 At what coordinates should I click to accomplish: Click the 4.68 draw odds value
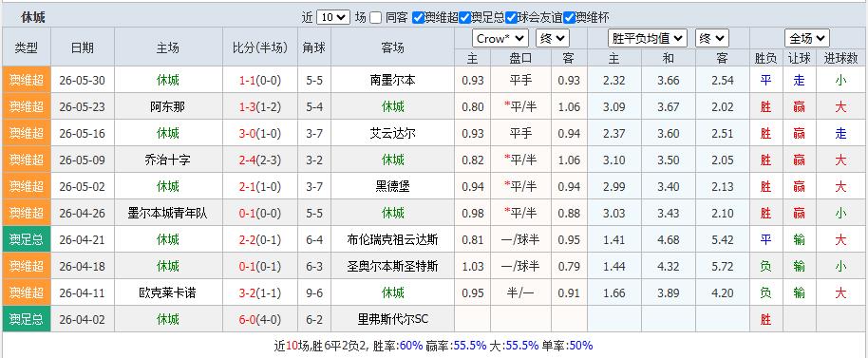click(x=669, y=239)
